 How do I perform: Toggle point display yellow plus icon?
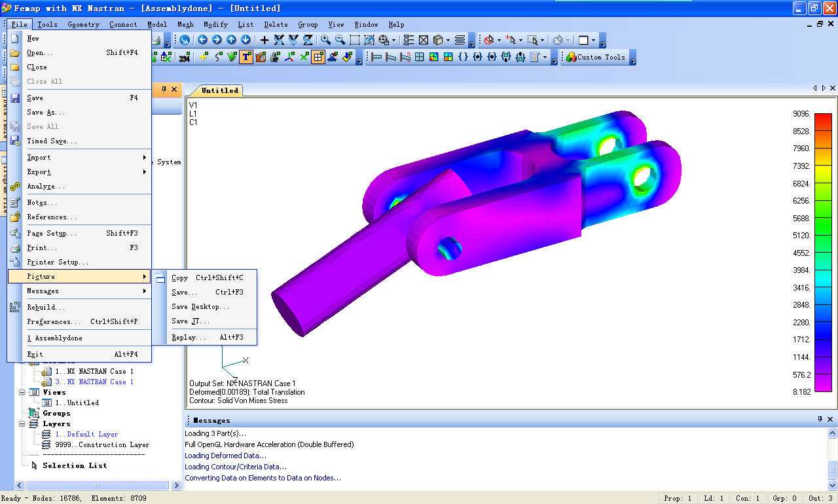[204, 57]
